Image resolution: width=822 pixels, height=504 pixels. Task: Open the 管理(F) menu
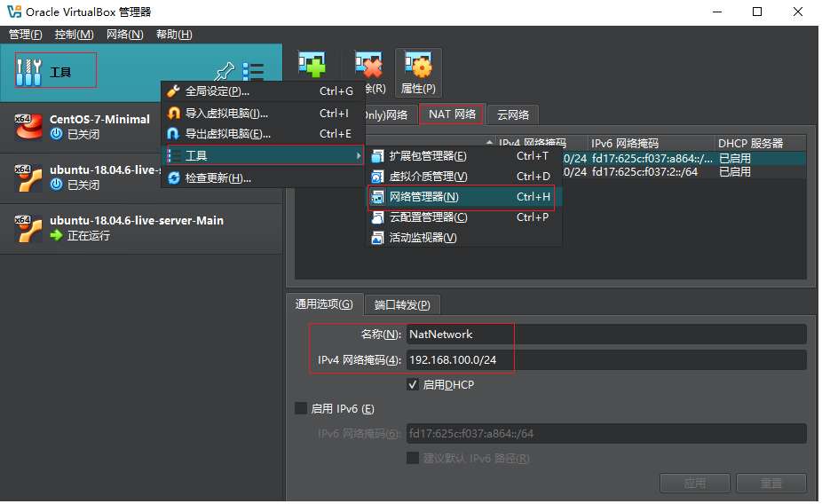click(x=25, y=35)
